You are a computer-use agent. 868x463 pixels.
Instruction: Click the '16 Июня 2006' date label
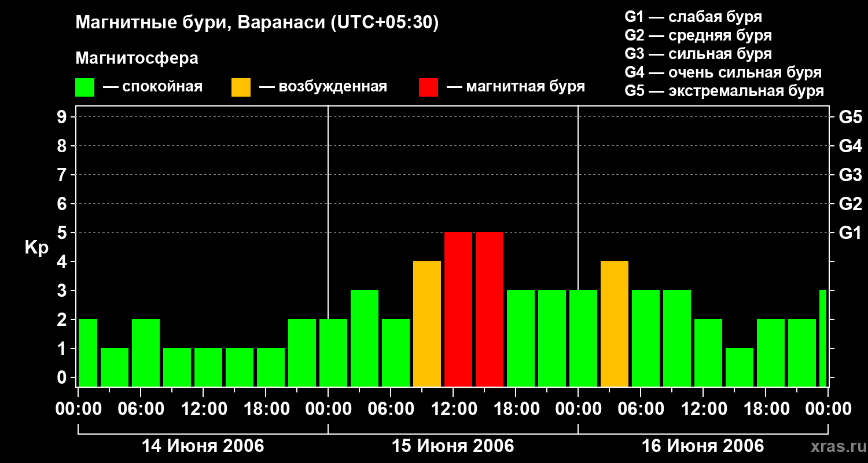pos(703,446)
